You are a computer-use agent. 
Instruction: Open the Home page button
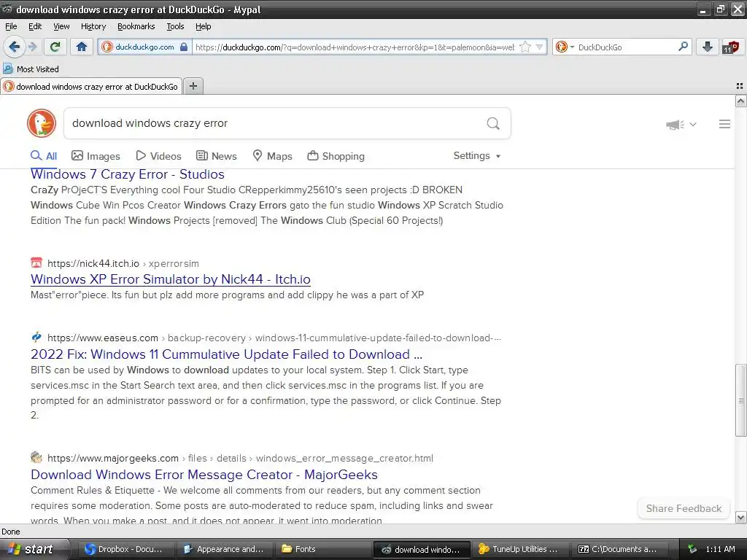point(82,47)
